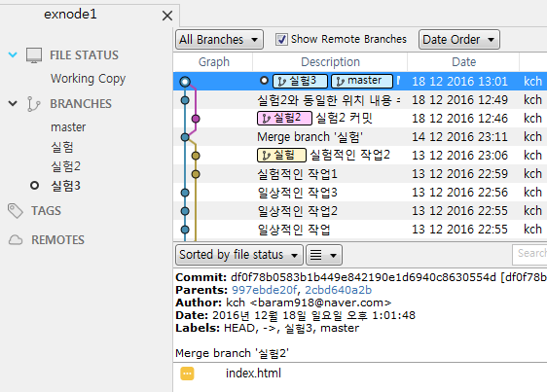The image size is (547, 392).
Task: Select index.html in file list
Action: coord(253,374)
